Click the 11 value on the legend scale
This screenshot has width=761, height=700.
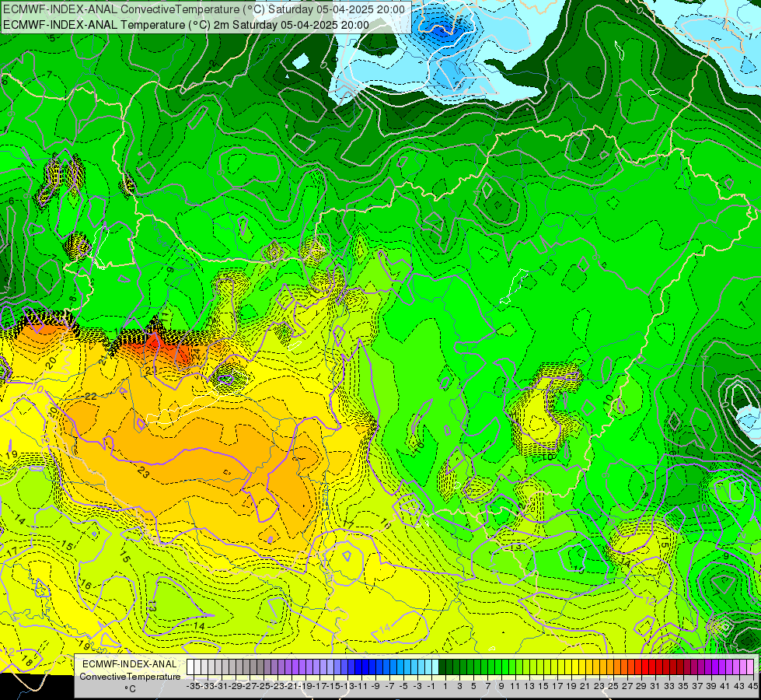tap(515, 686)
